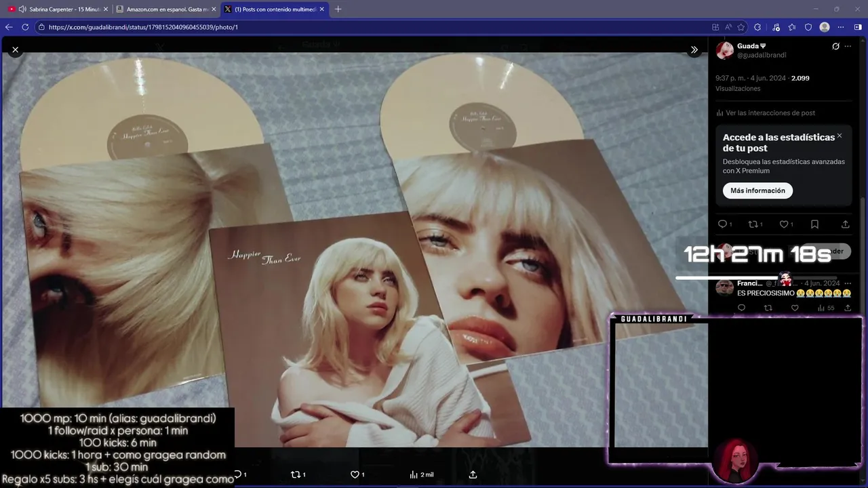This screenshot has height=488, width=868.
Task: Close the X posts tab
Action: 322,9
